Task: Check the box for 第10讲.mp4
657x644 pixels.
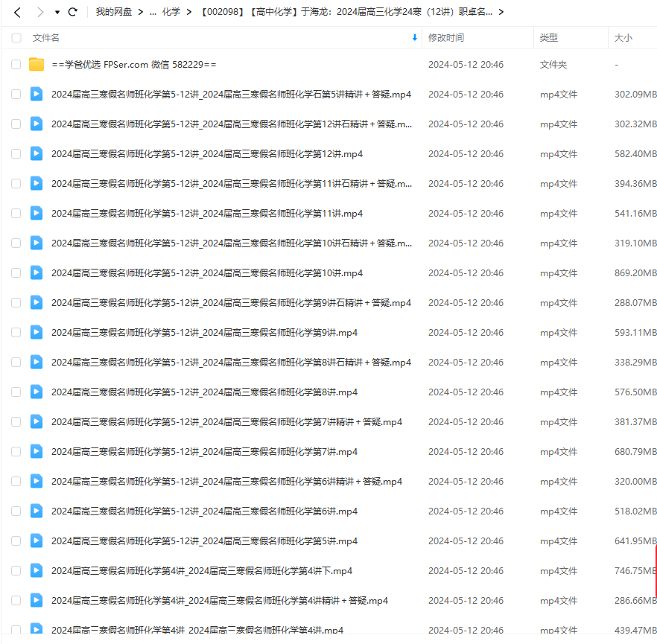Action: (16, 272)
